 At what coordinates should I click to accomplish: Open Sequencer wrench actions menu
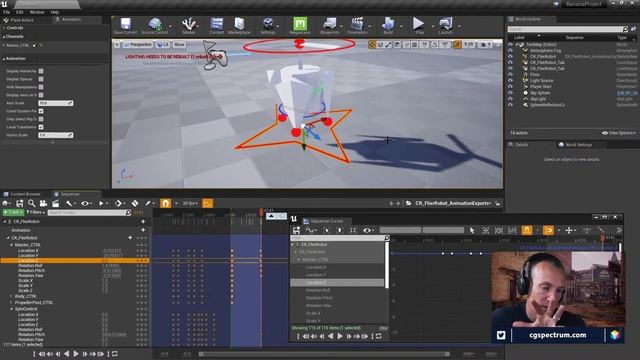(70, 203)
